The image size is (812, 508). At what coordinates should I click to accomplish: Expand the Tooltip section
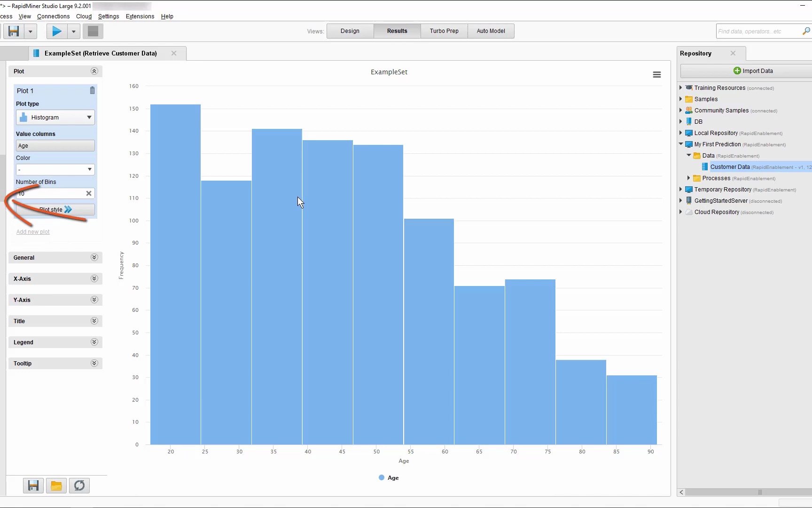tap(94, 363)
